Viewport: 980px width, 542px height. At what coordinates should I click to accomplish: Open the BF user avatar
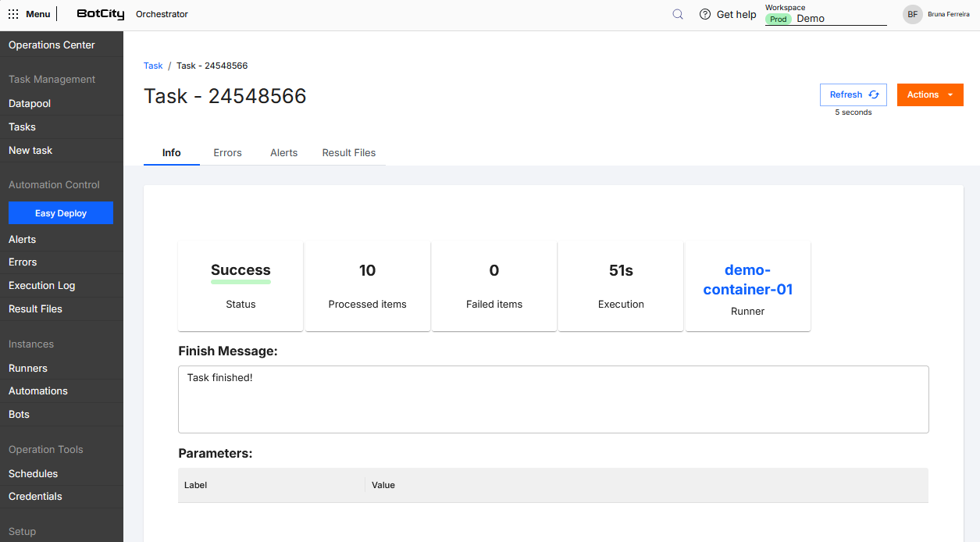pos(913,14)
